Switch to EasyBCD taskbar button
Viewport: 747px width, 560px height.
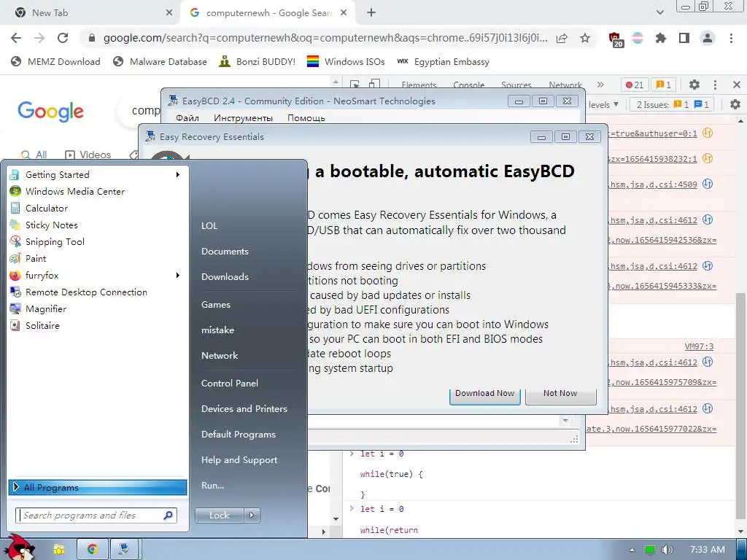click(x=124, y=549)
